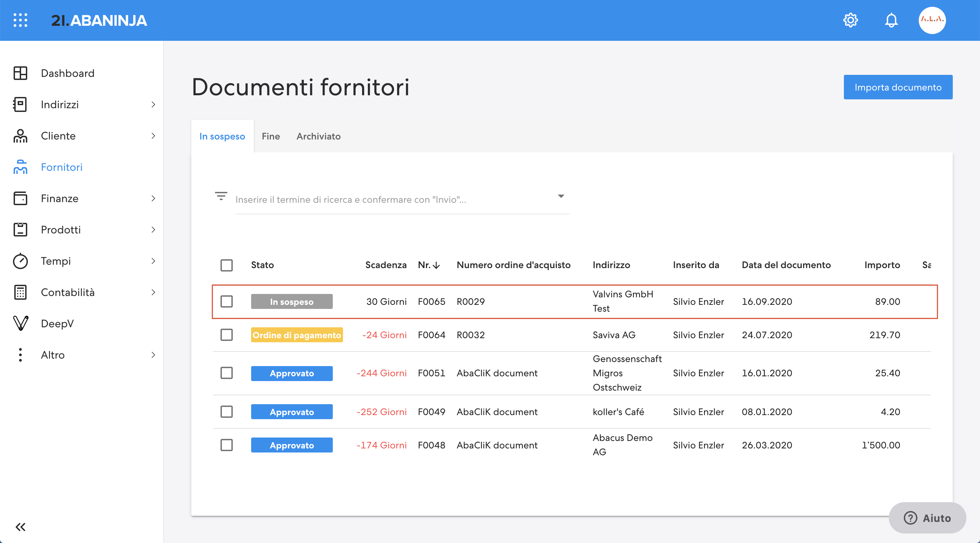This screenshot has height=543, width=980.
Task: Expand the Finanze menu chevron
Action: pos(153,198)
